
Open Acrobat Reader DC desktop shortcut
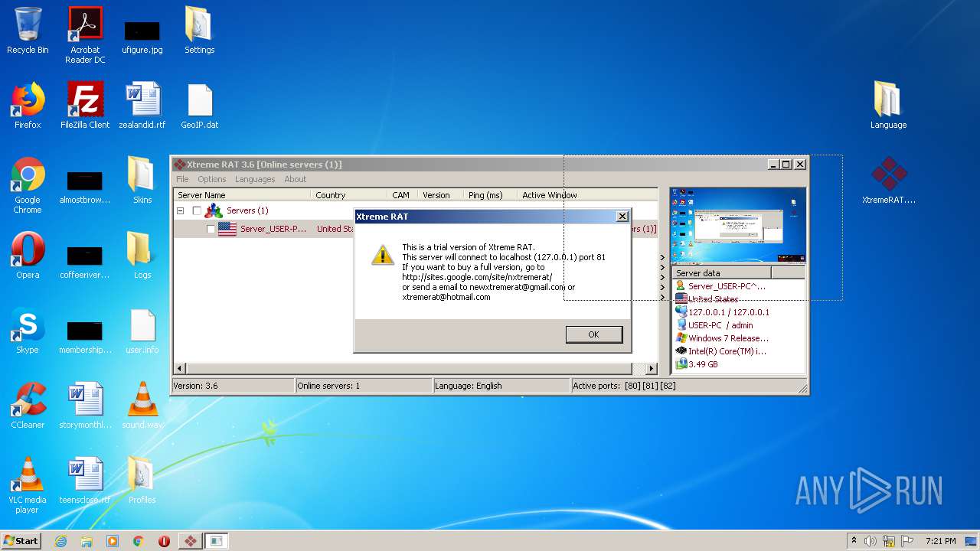tap(85, 35)
